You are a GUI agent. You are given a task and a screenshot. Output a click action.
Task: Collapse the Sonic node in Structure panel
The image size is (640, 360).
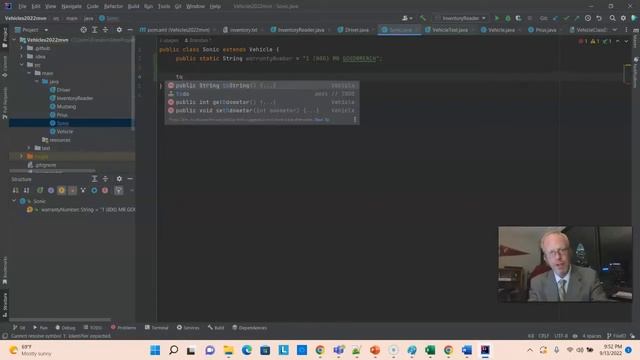pos(14,201)
